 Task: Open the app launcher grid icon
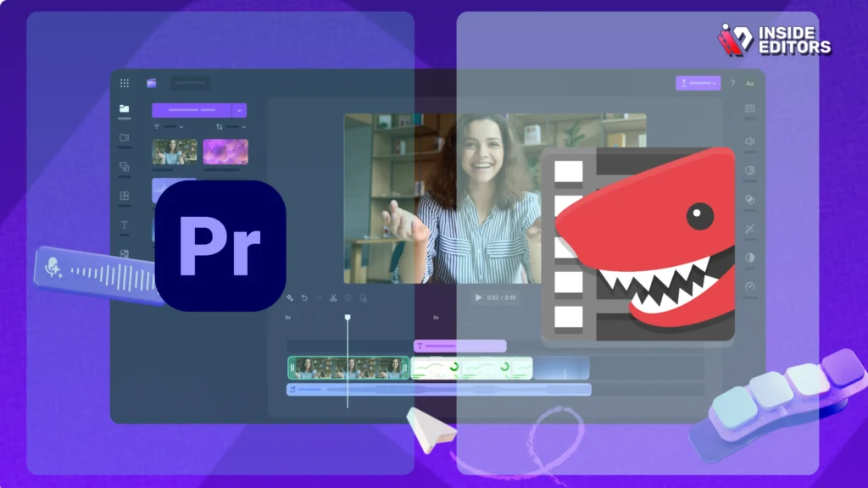(125, 83)
